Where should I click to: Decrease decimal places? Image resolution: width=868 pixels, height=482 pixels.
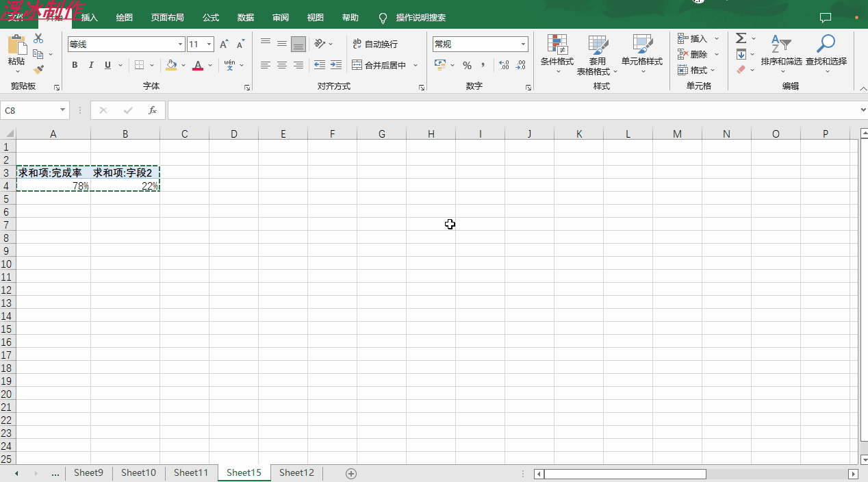[521, 65]
